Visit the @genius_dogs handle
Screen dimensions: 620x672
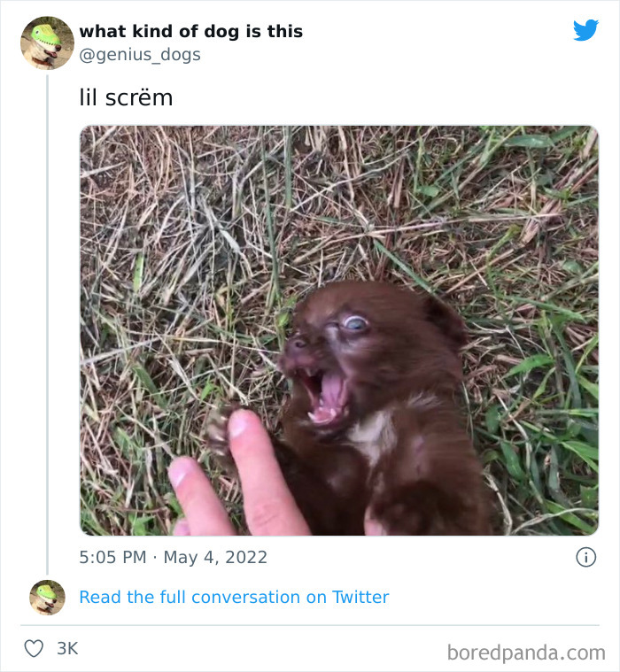coord(140,55)
